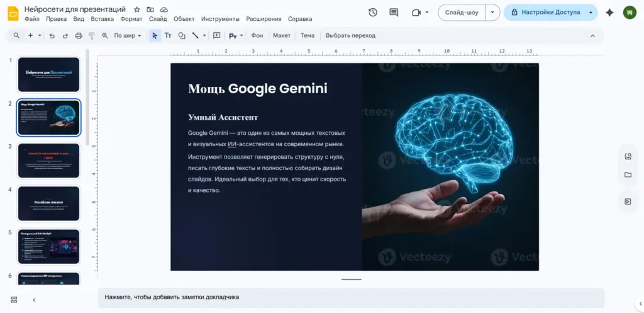Viewport: 644px width, 313px height.
Task: Click the Умный Ассистент subheading
Action: coord(223,118)
